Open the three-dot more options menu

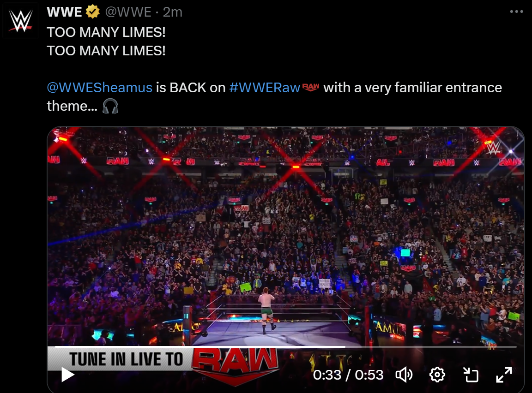click(516, 12)
